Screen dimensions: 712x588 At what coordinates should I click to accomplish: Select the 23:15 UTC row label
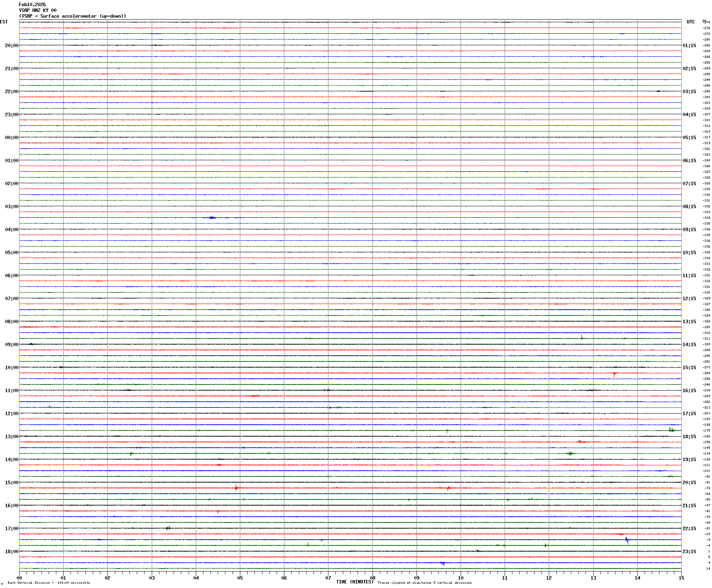click(x=689, y=552)
